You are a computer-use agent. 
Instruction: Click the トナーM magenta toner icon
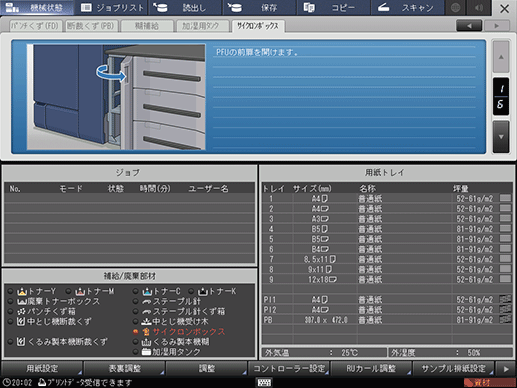[x=80, y=292]
